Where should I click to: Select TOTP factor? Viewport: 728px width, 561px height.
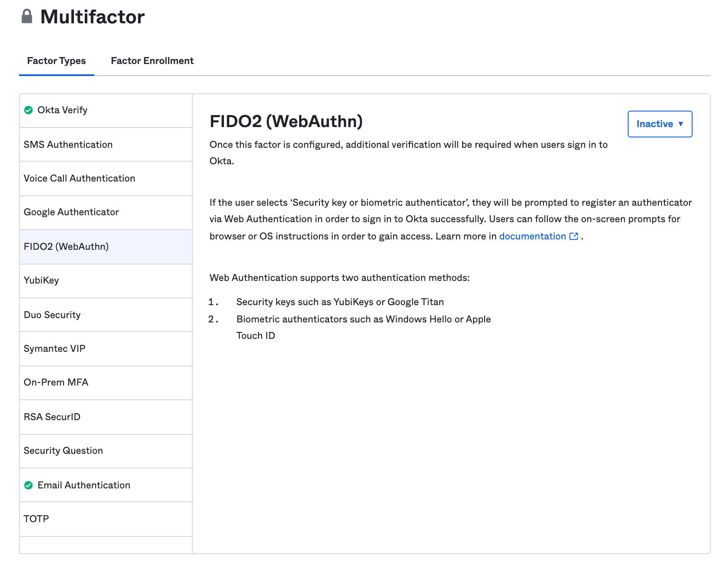coord(36,519)
